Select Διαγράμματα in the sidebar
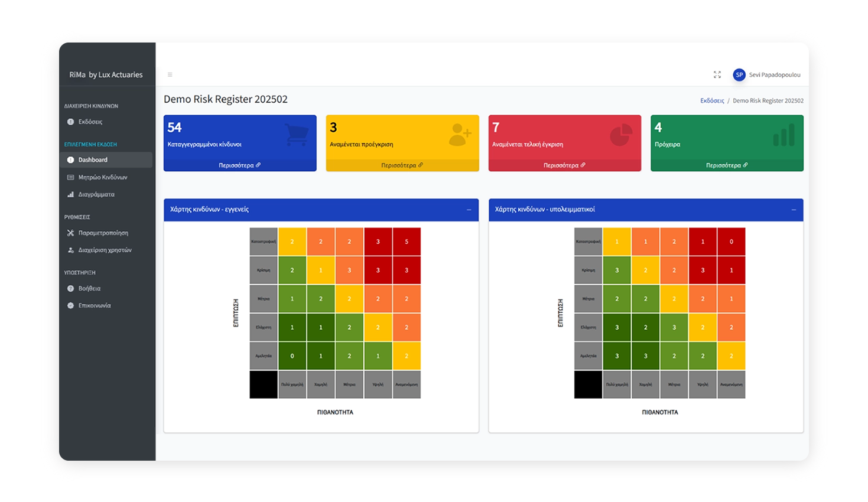 click(96, 194)
